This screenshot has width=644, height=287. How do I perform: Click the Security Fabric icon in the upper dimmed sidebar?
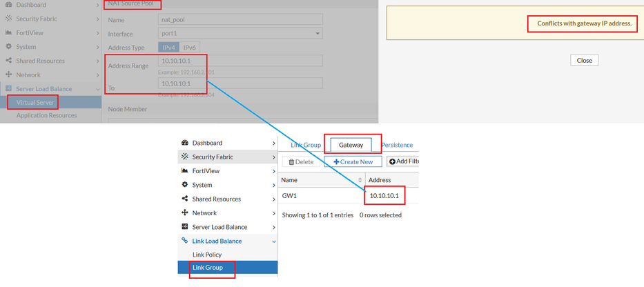pyautogui.click(x=8, y=19)
